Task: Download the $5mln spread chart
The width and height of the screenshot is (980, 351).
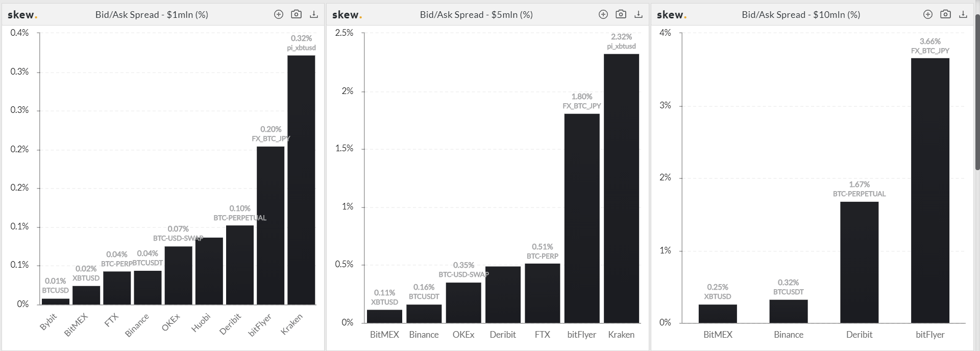Action: click(639, 14)
